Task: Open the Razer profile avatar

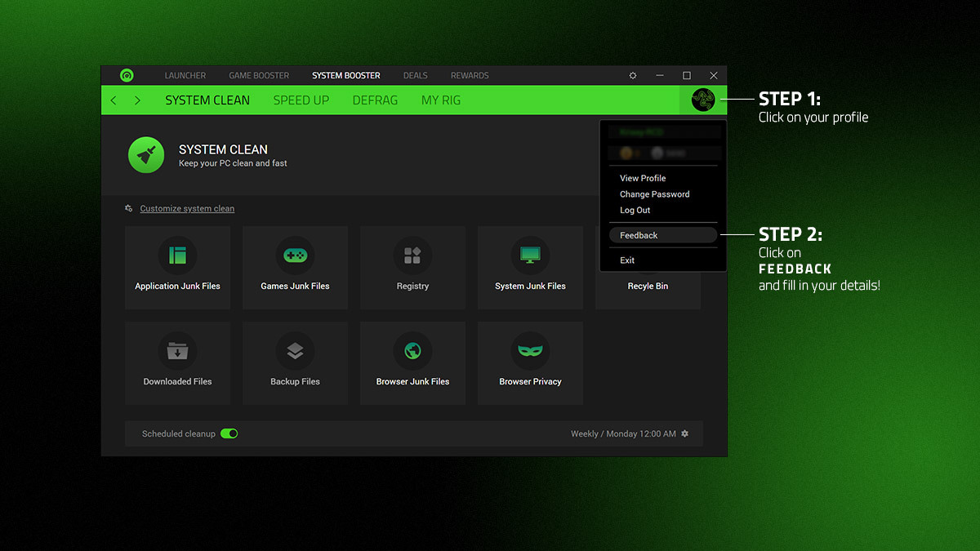Action: [703, 100]
